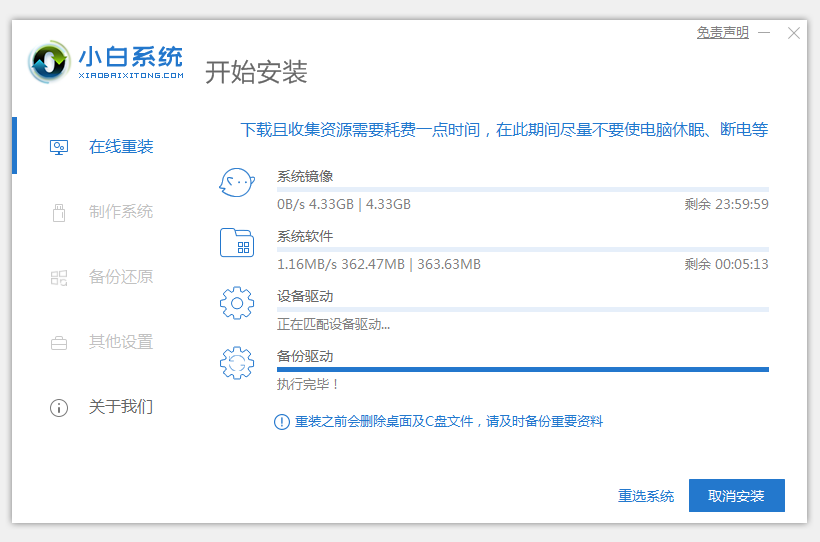820x542 pixels.
Task: Click the warning icon beside the 重装之前 notice
Action: pos(282,422)
